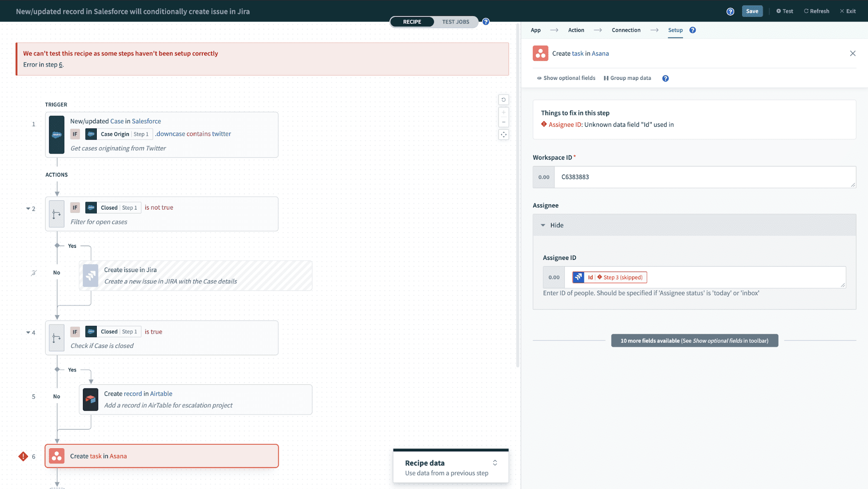Click the canvas zoom in plus button
Screen dimensions: 868x489
(504, 112)
